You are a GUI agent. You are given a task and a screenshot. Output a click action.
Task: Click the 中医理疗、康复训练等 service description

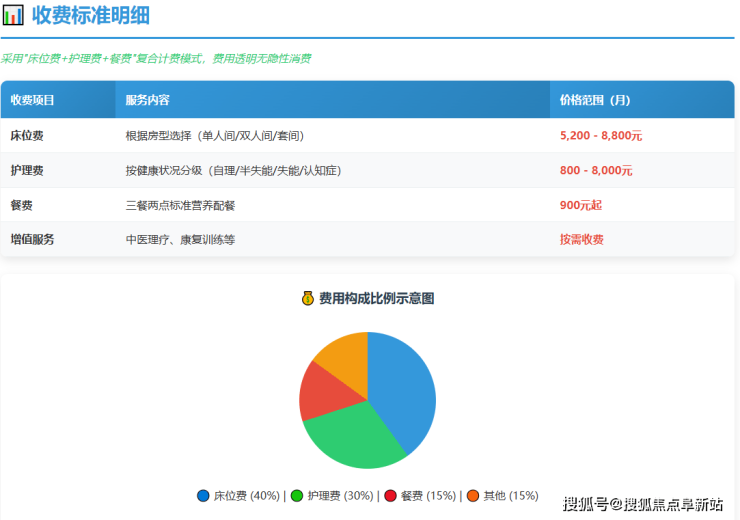tap(180, 240)
